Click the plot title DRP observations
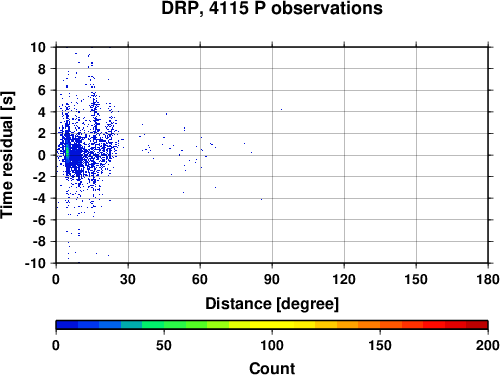500x375 pixels. pyautogui.click(x=272, y=8)
